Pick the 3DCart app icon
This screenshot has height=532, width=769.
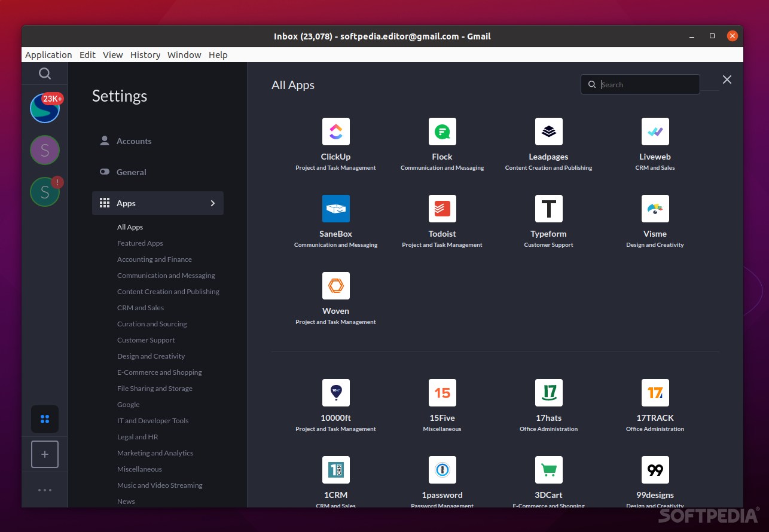tap(549, 470)
